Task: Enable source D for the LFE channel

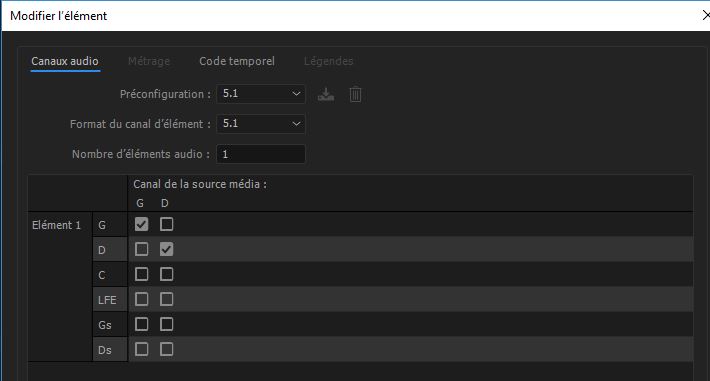Action: [166, 299]
